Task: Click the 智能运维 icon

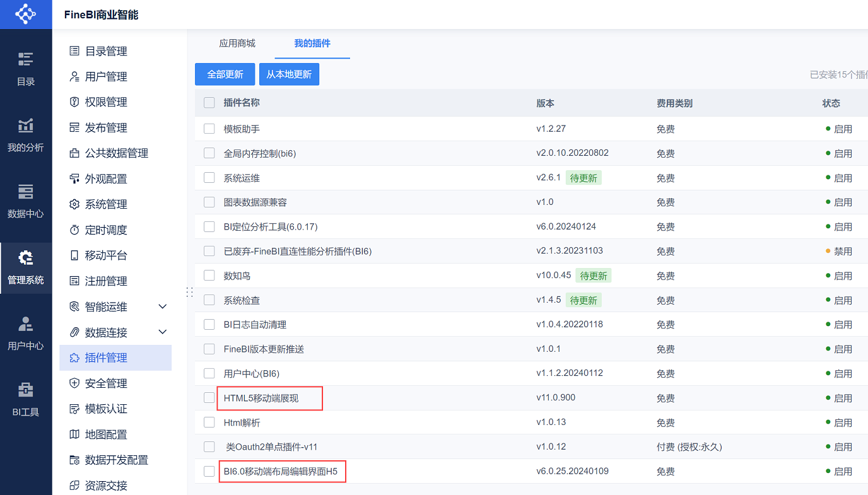Action: (x=74, y=306)
